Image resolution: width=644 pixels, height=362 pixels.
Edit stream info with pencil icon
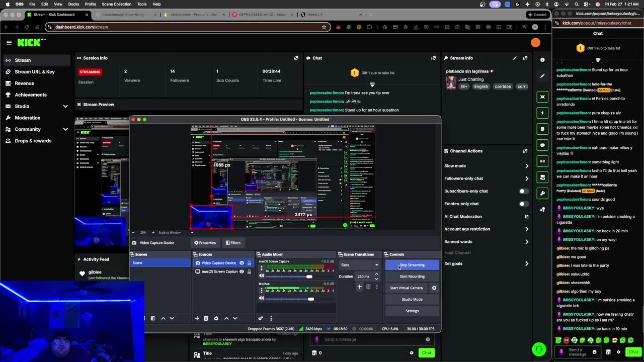coord(515,58)
